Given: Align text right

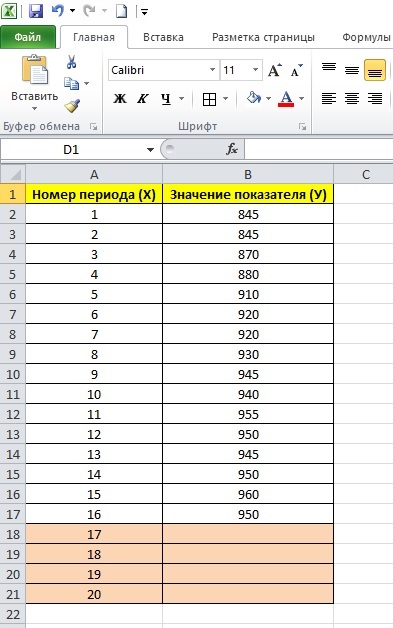Looking at the screenshot, I should pos(375,99).
